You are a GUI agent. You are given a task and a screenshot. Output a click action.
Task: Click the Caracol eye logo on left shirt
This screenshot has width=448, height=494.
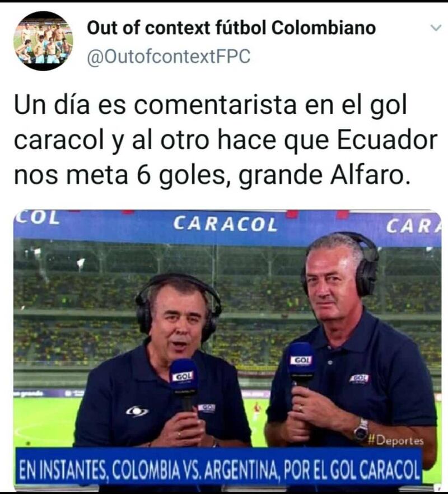[x=137, y=411]
